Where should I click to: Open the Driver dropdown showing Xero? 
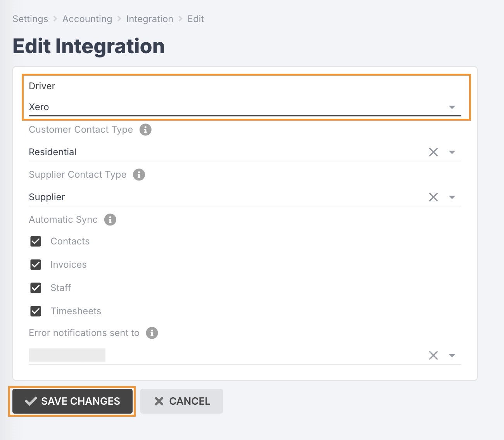pos(245,107)
